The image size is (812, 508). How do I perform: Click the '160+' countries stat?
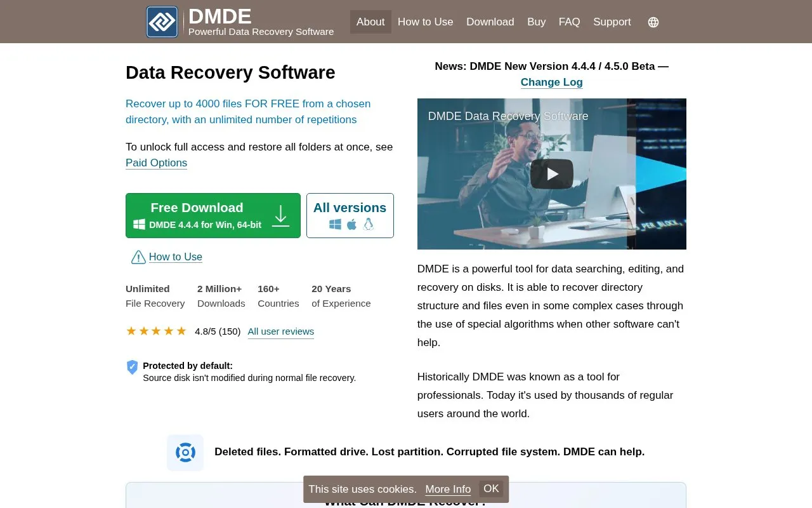click(x=269, y=289)
